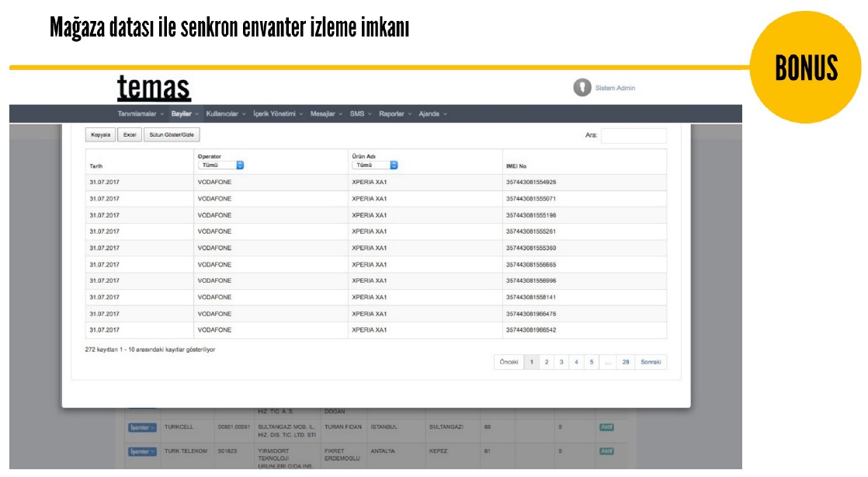Focus the Ara search field

[x=634, y=135]
